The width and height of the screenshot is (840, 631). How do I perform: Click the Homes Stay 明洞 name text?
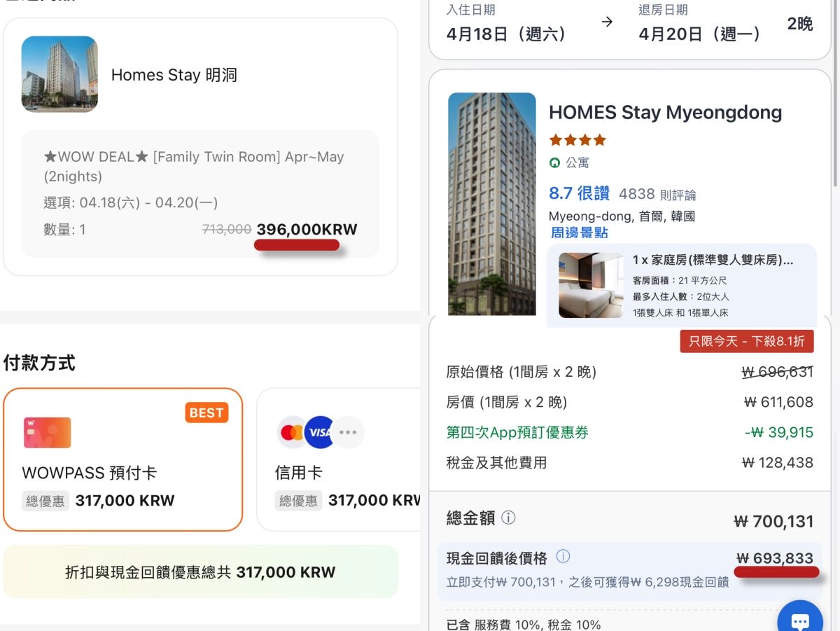(174, 75)
